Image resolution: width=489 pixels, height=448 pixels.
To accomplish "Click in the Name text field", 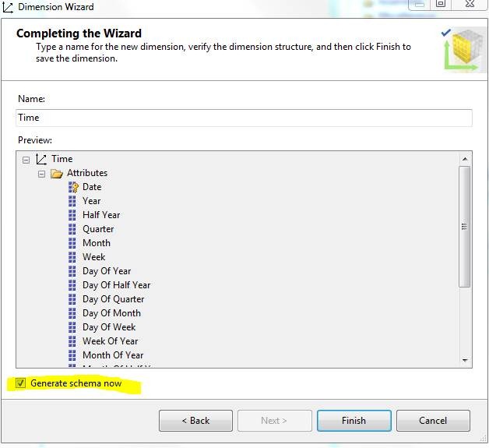I will click(x=244, y=118).
